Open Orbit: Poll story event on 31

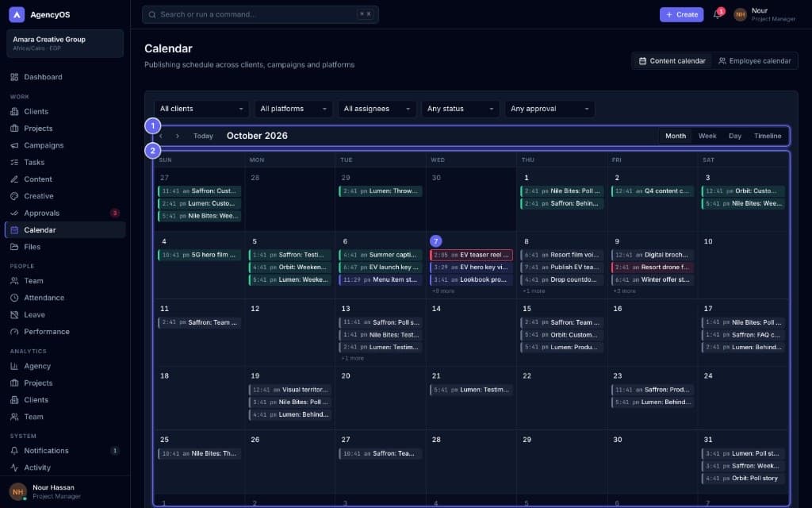coord(743,479)
